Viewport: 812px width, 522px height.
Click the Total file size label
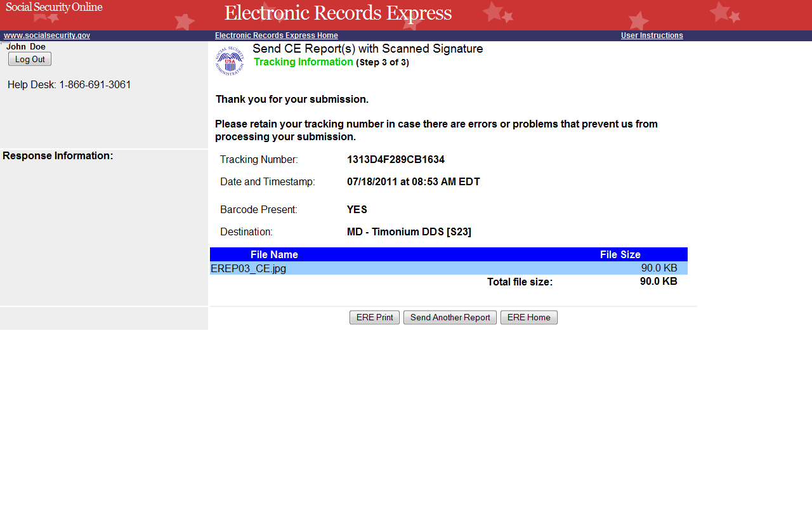520,282
